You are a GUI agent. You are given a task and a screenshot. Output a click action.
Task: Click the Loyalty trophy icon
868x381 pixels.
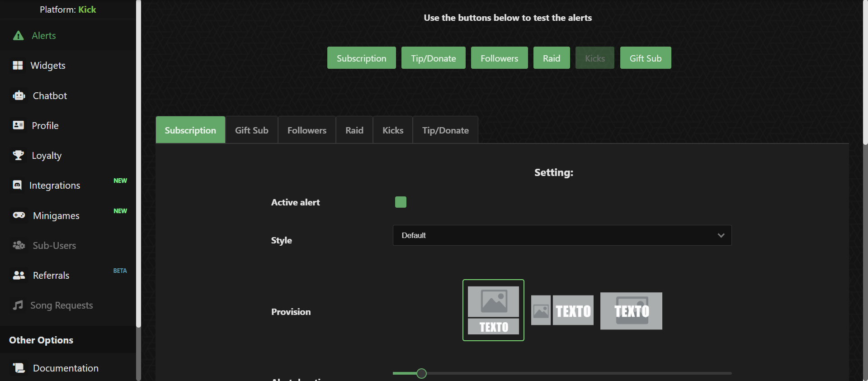point(18,155)
